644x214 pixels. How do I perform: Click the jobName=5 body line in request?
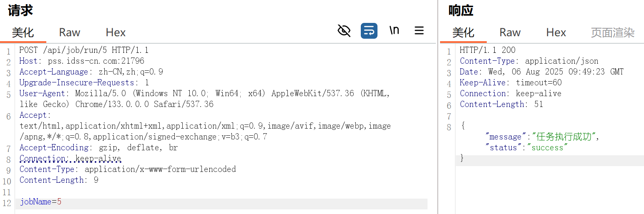(x=41, y=202)
